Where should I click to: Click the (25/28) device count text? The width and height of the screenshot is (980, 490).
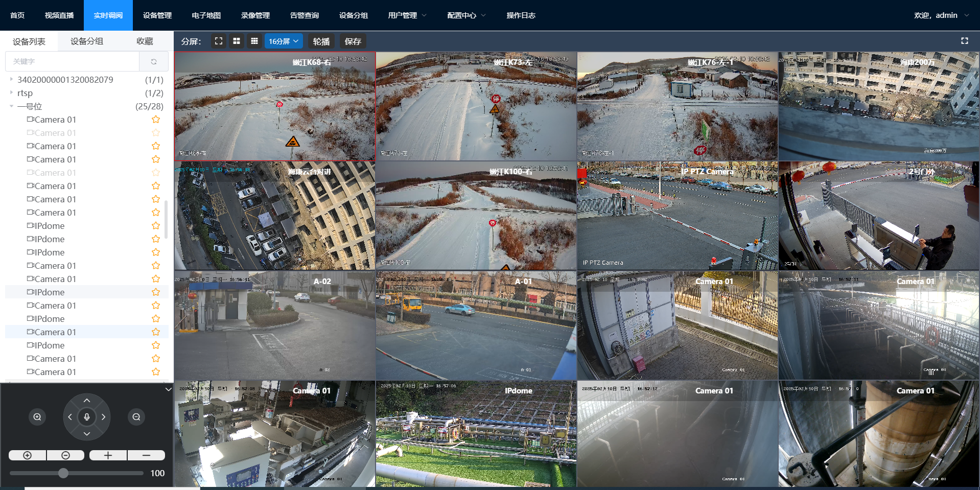click(x=149, y=106)
